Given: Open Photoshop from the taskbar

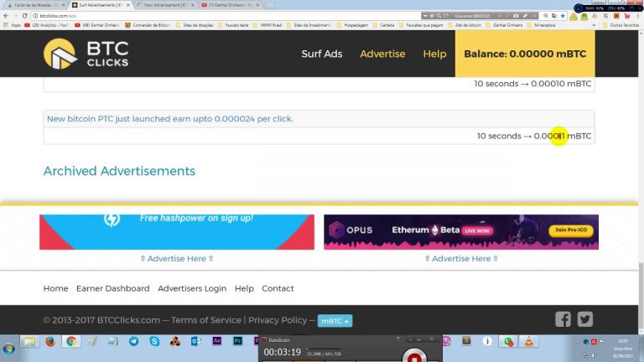Looking at the screenshot, I should click(x=238, y=341).
